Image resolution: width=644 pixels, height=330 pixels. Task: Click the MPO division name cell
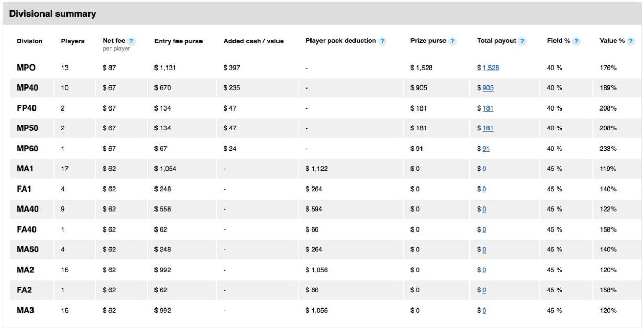(x=27, y=68)
